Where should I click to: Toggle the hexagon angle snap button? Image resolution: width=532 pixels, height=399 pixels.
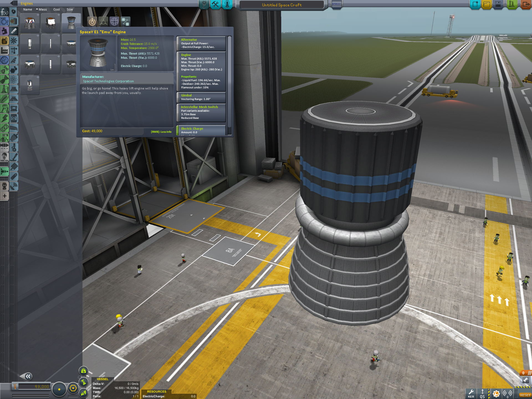tap(73, 388)
